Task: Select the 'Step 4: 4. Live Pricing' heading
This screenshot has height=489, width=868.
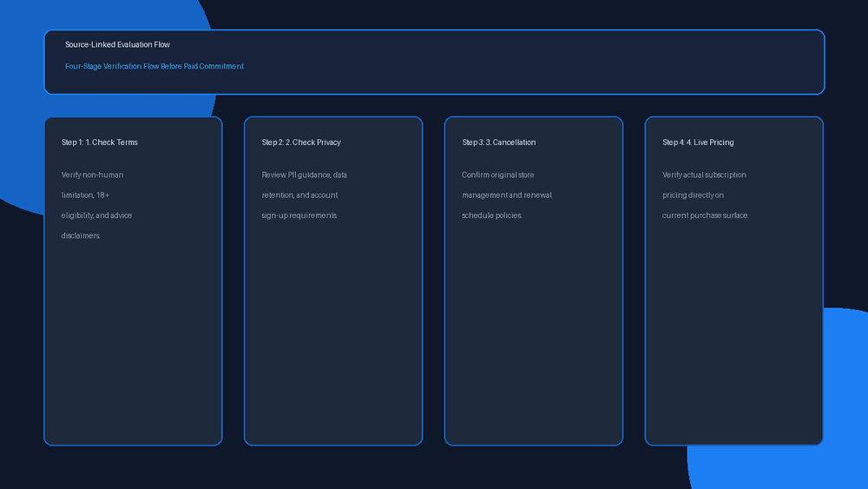Action: [x=698, y=142]
